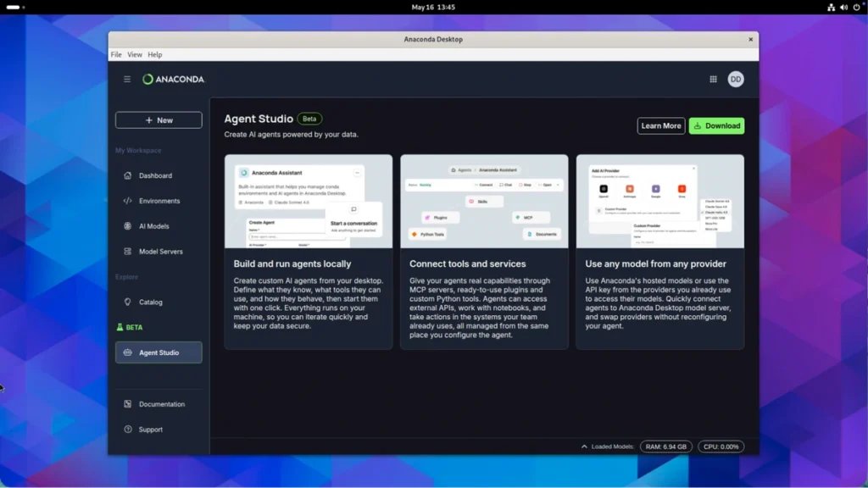Click the Catalog sidebar icon
This screenshot has height=488, width=868.
pos(128,302)
